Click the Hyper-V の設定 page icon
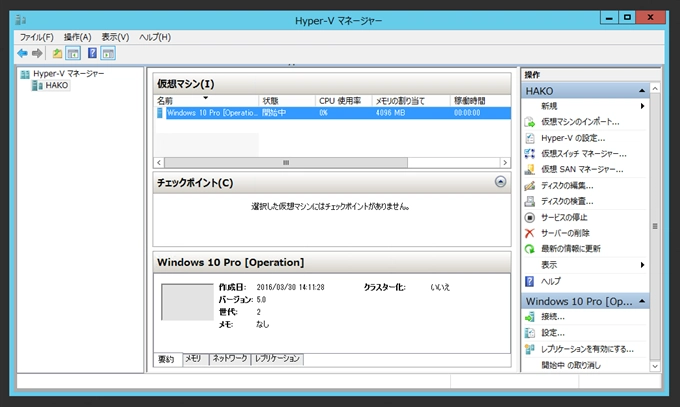 click(x=530, y=138)
